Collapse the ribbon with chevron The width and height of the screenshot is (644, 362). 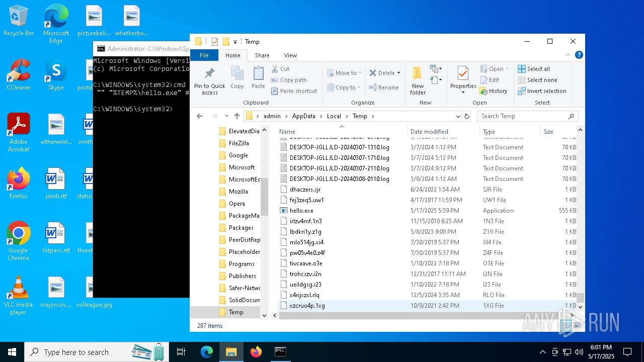tap(569, 55)
